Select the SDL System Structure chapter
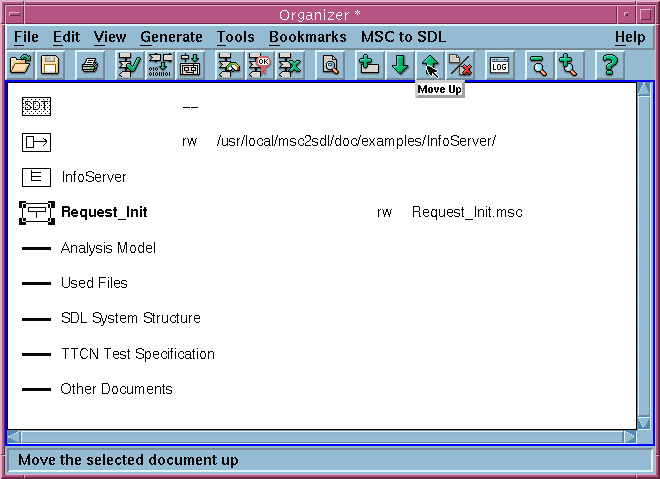Image resolution: width=660 pixels, height=479 pixels. click(x=130, y=318)
